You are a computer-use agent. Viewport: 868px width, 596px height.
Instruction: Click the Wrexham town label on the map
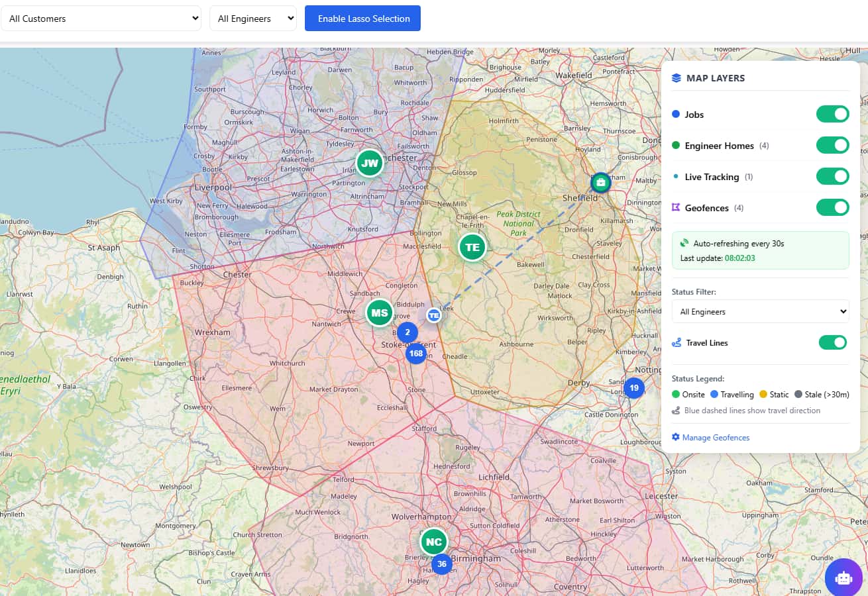tap(213, 332)
